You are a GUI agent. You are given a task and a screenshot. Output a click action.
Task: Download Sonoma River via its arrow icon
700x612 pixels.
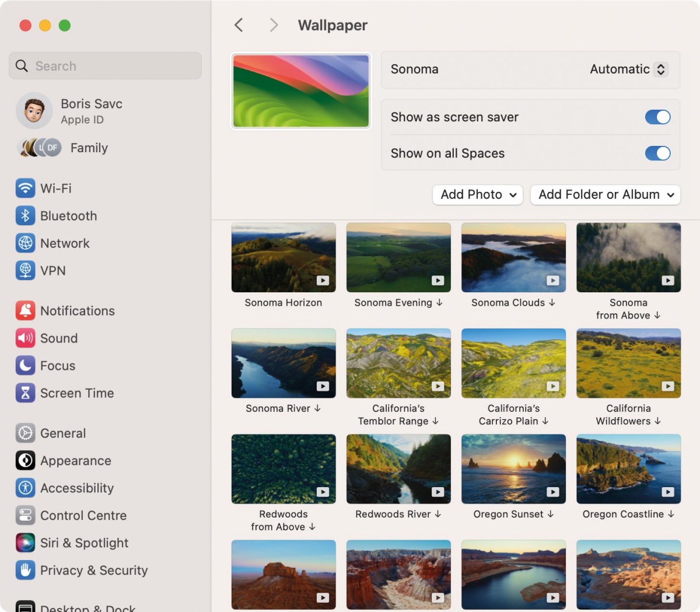(x=317, y=408)
